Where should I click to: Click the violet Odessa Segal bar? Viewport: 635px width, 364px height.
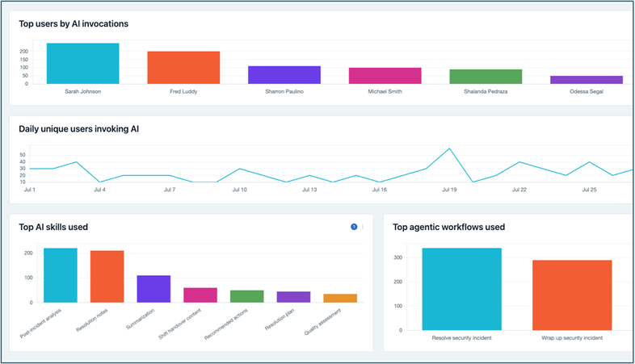(587, 80)
